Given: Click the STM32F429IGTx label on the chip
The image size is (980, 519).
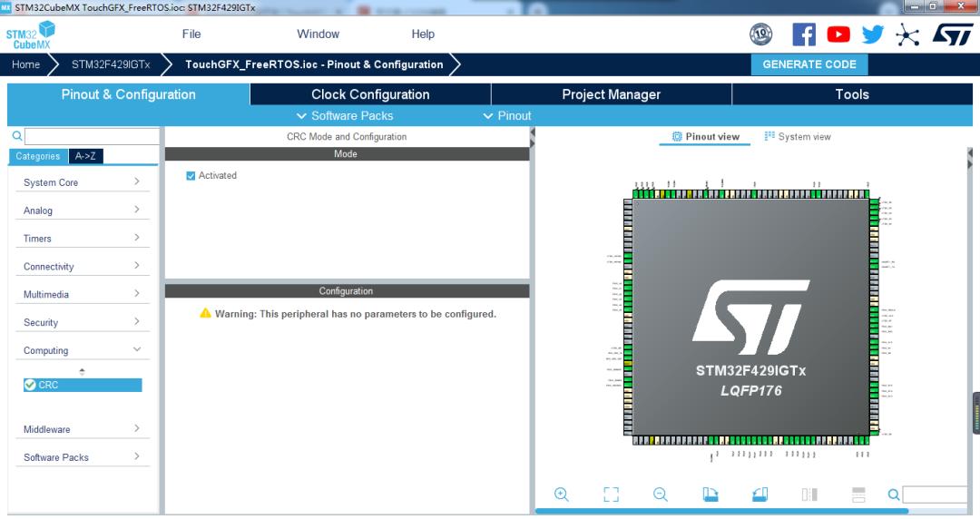Looking at the screenshot, I should (x=750, y=371).
